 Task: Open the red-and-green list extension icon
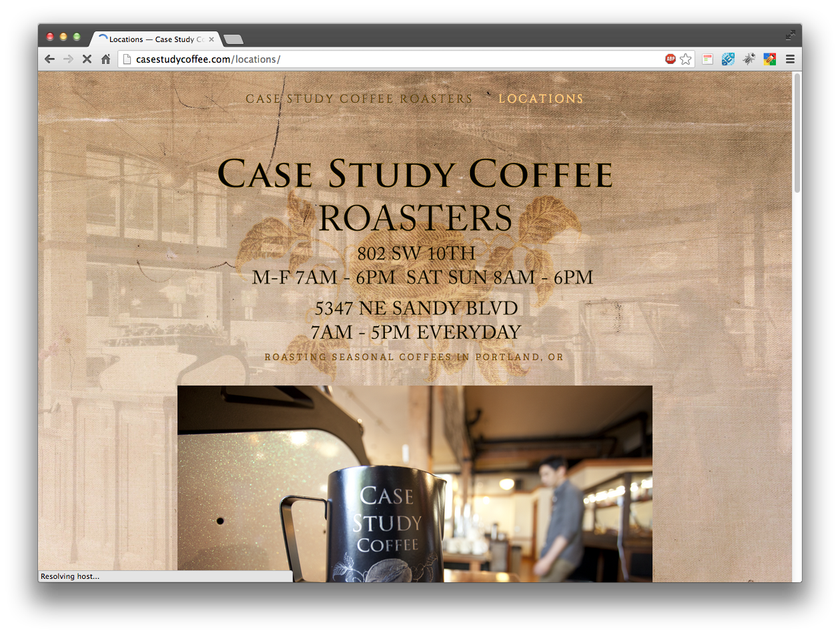707,59
